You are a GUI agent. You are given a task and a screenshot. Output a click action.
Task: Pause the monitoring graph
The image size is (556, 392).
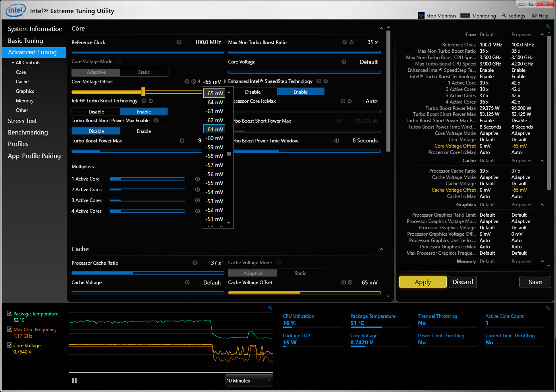[74, 380]
